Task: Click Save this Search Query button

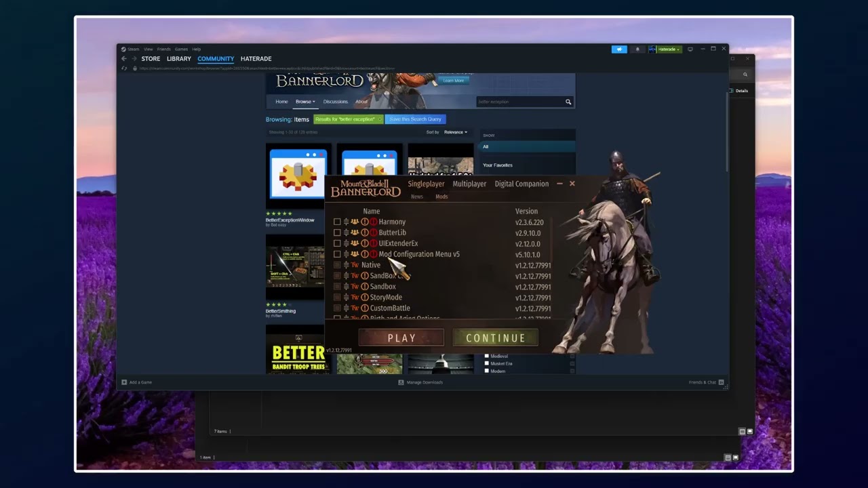Action: pyautogui.click(x=415, y=119)
